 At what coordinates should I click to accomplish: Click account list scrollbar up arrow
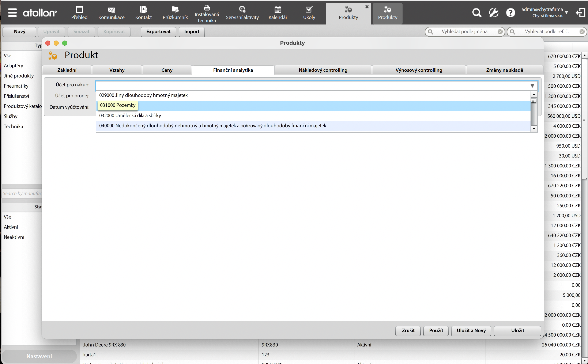[x=534, y=94]
